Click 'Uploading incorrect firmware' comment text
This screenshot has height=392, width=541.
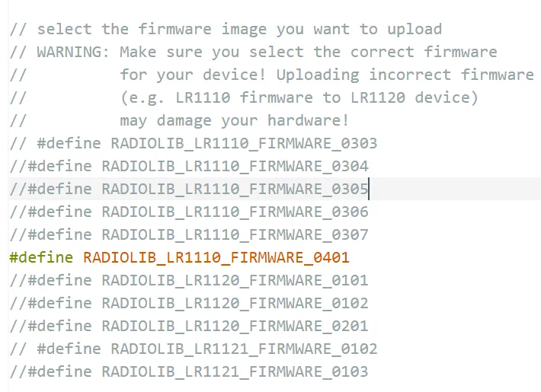(x=405, y=75)
